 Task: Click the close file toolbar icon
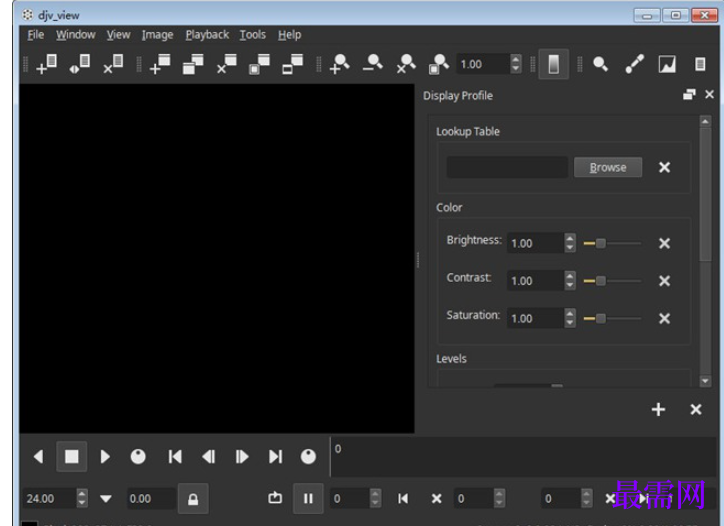113,64
